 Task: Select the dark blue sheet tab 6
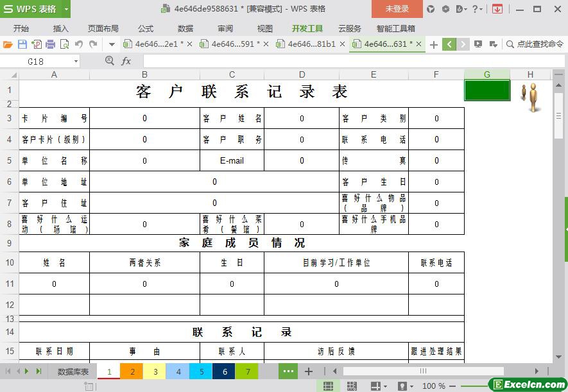pyautogui.click(x=224, y=371)
